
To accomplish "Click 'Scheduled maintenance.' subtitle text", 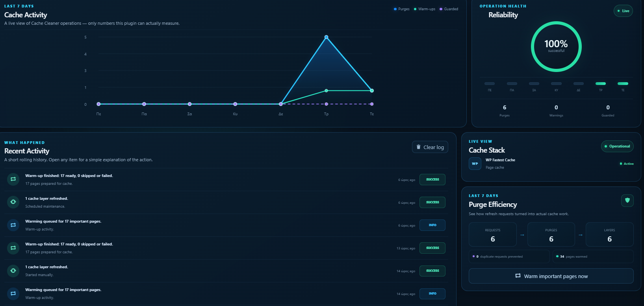I will [45, 206].
